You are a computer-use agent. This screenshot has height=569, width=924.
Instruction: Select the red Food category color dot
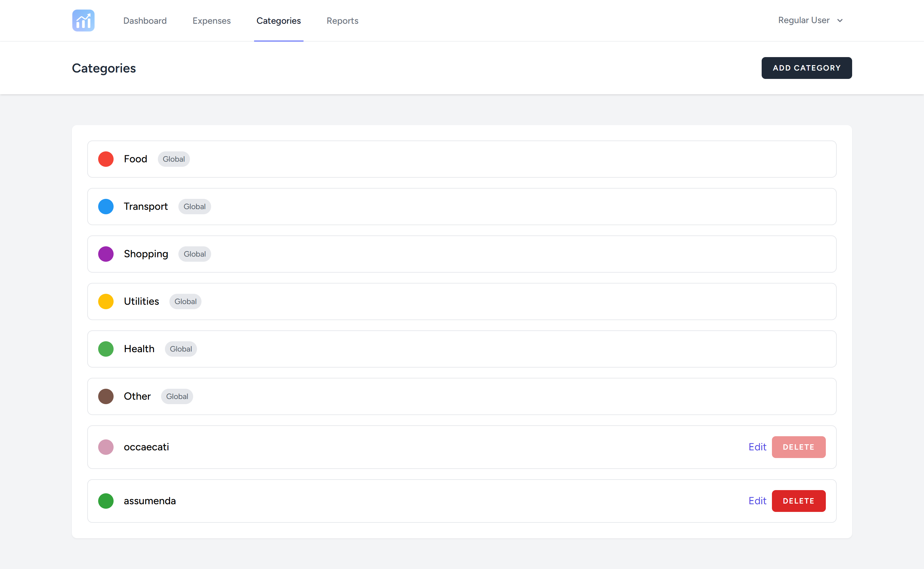point(106,159)
